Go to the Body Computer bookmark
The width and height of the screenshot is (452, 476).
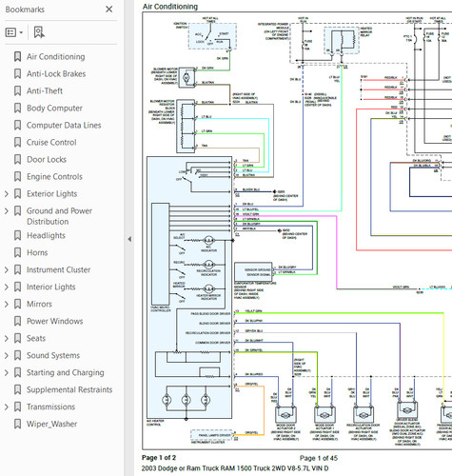pos(54,109)
